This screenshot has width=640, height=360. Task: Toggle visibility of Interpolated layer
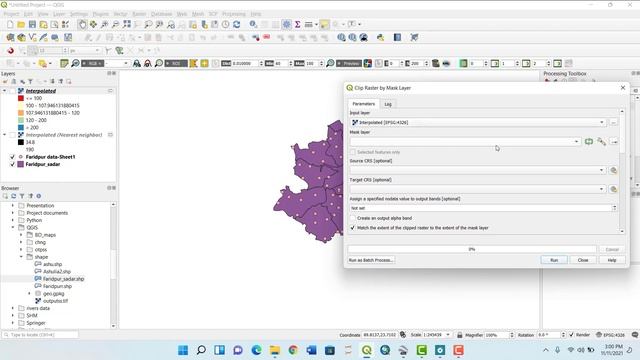click(13, 91)
